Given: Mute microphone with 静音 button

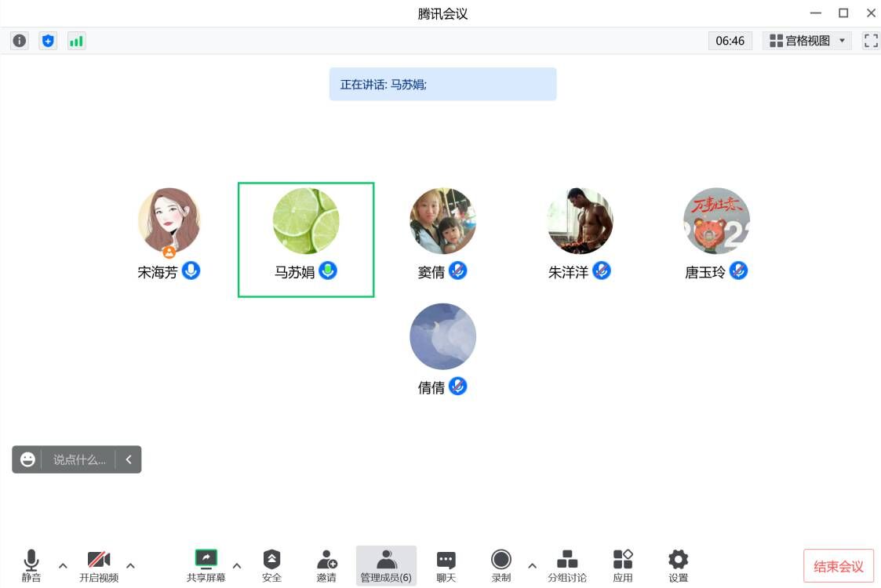Looking at the screenshot, I should (x=31, y=565).
